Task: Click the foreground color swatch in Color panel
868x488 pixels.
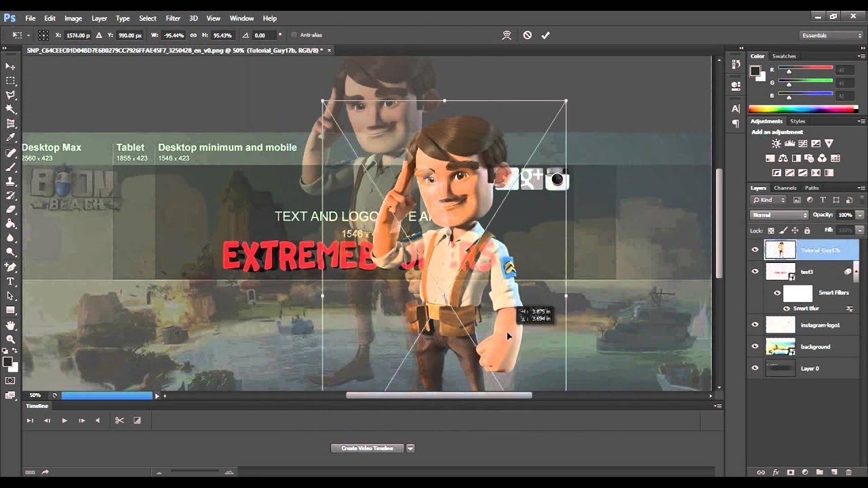Action: tap(755, 70)
